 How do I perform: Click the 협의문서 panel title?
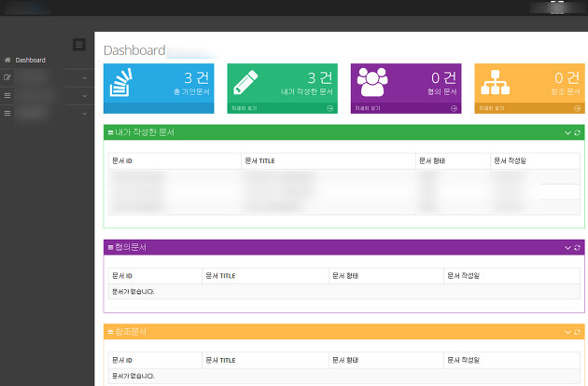coord(131,247)
